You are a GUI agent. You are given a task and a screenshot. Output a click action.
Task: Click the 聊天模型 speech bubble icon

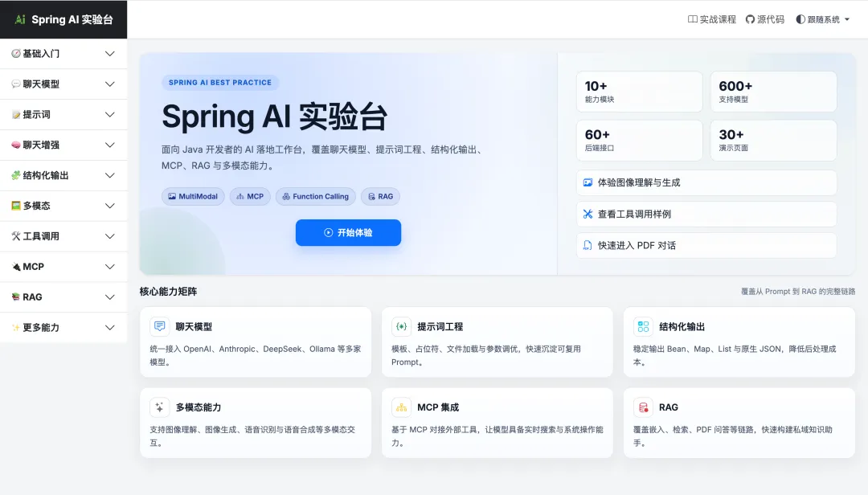click(16, 84)
